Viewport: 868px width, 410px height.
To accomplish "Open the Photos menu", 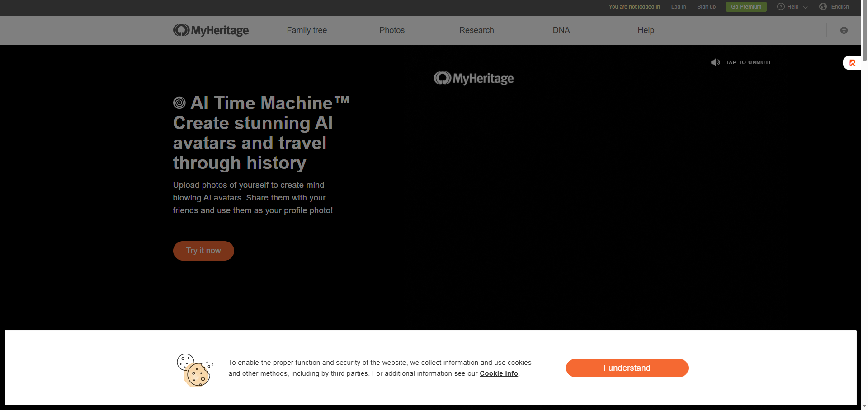I will [392, 30].
